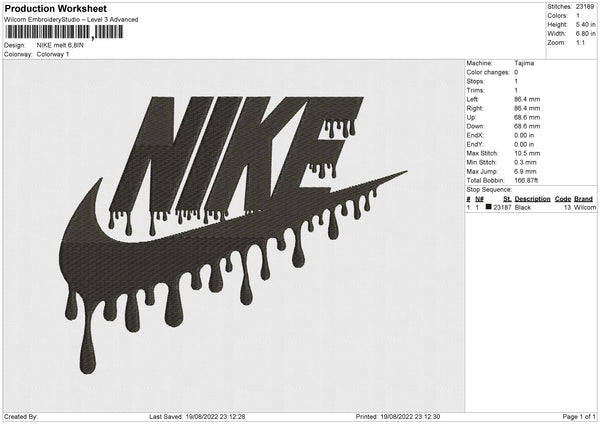Click the black thread color swatch
This screenshot has width=600, height=424.
tap(488, 207)
